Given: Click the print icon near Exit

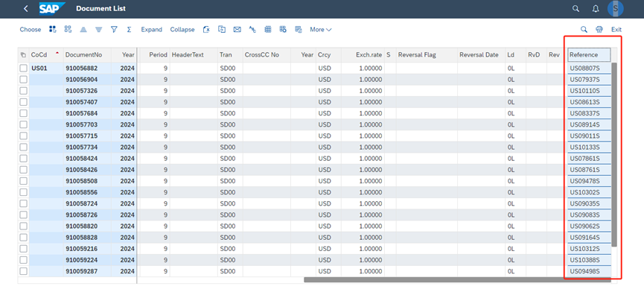Looking at the screenshot, I should point(599,30).
